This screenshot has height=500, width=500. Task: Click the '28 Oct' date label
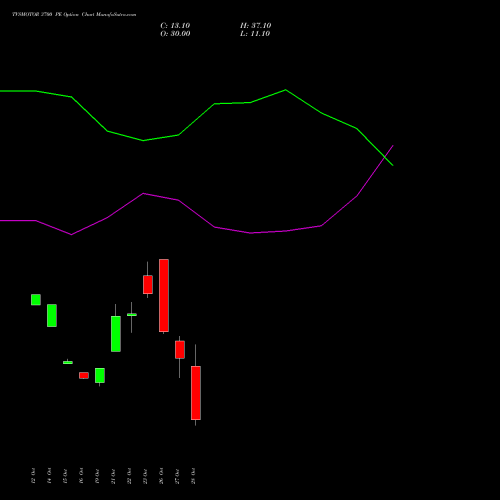[193, 476]
